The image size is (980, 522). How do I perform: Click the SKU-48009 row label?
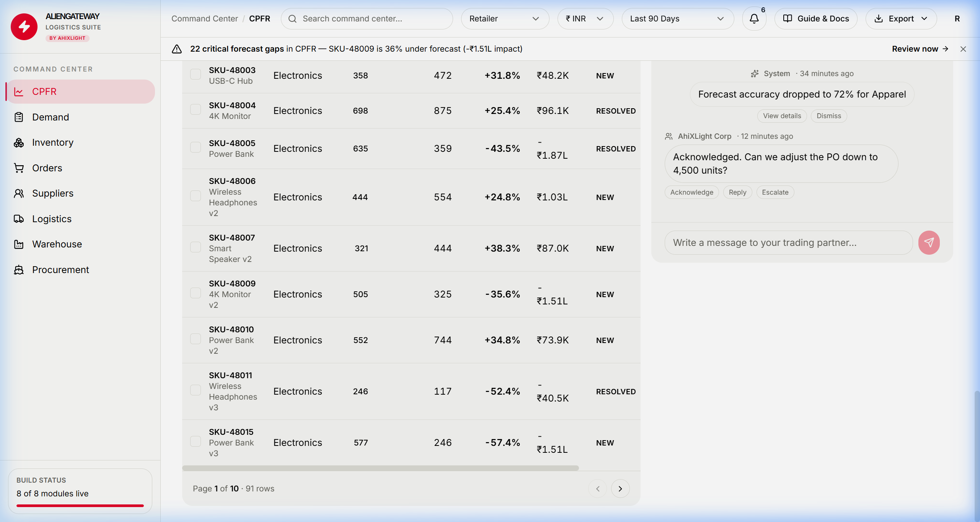pos(232,284)
